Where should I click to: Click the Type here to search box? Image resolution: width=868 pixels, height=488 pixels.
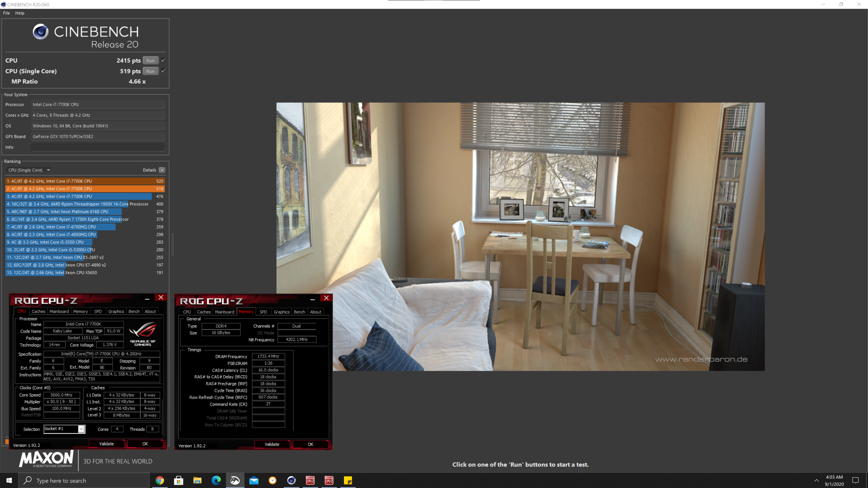pos(84,480)
